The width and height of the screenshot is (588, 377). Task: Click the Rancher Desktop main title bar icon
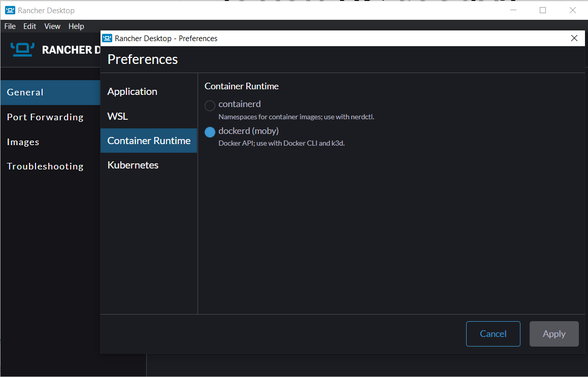pos(10,10)
